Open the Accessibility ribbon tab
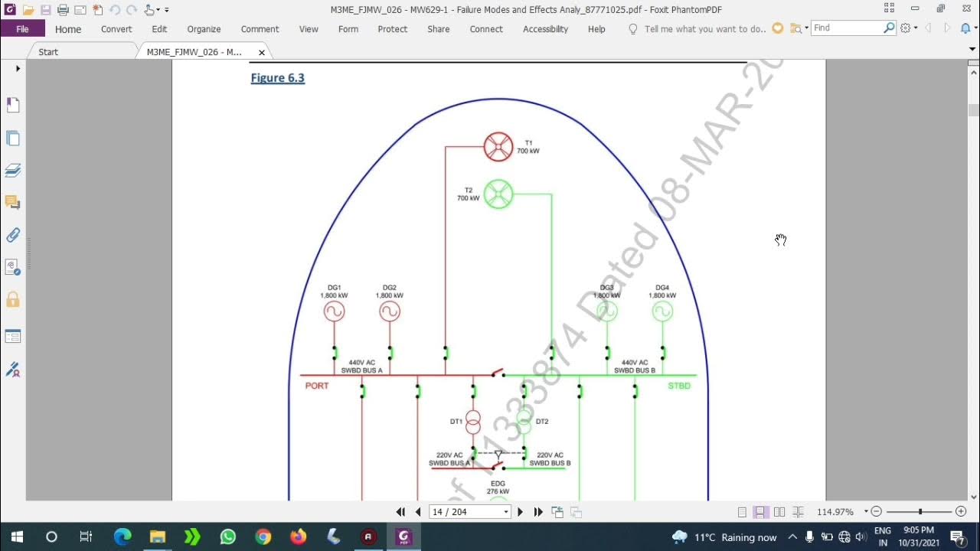This screenshot has height=551, width=980. pyautogui.click(x=545, y=29)
